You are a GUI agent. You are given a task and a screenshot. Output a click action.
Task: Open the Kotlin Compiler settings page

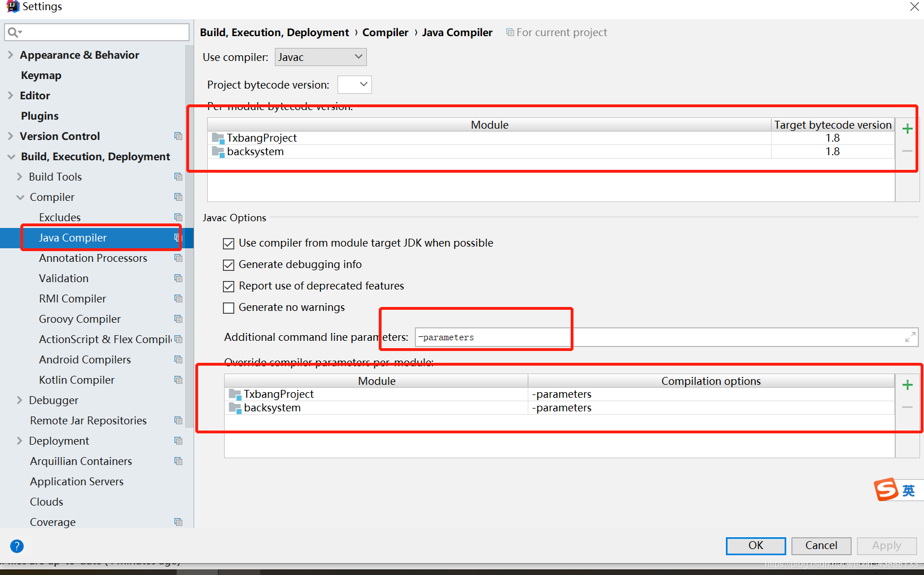click(77, 380)
